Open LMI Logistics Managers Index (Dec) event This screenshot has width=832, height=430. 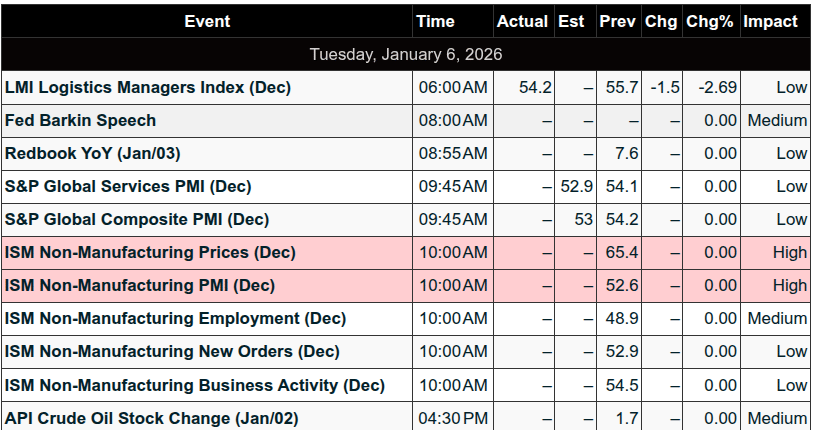click(148, 87)
